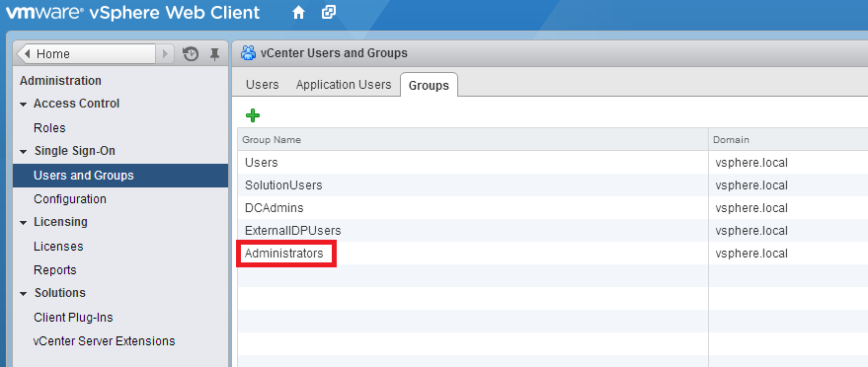Click the forward navigation arrow
Screen dimensions: 868x367
[165, 54]
